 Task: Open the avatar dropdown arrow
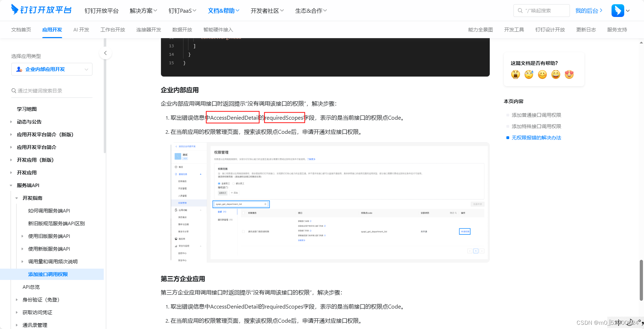pos(628,11)
